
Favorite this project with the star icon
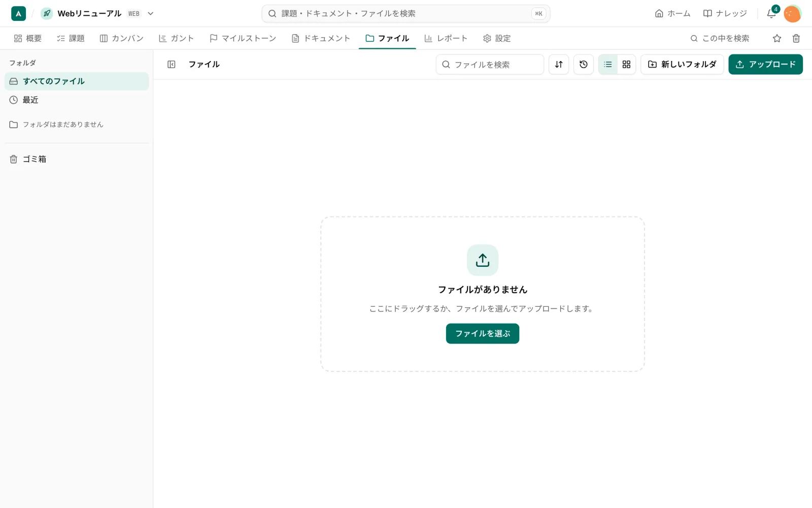pos(777,38)
